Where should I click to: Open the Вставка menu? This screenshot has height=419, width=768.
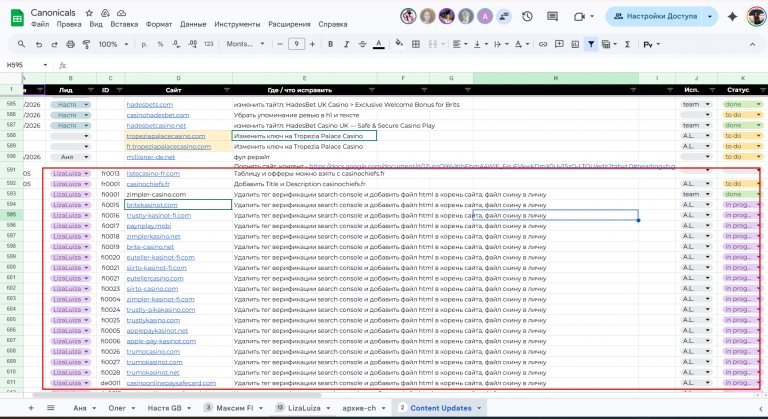pyautogui.click(x=124, y=24)
